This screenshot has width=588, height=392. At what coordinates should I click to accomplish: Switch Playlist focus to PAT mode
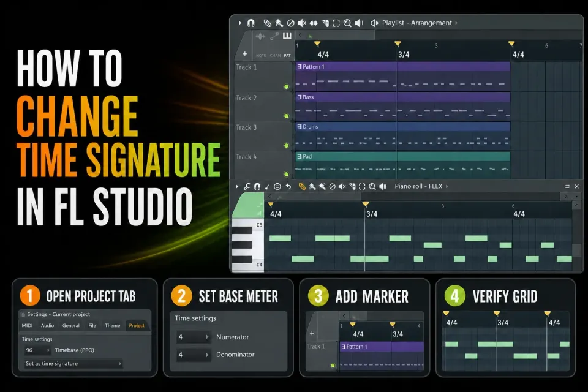287,56
